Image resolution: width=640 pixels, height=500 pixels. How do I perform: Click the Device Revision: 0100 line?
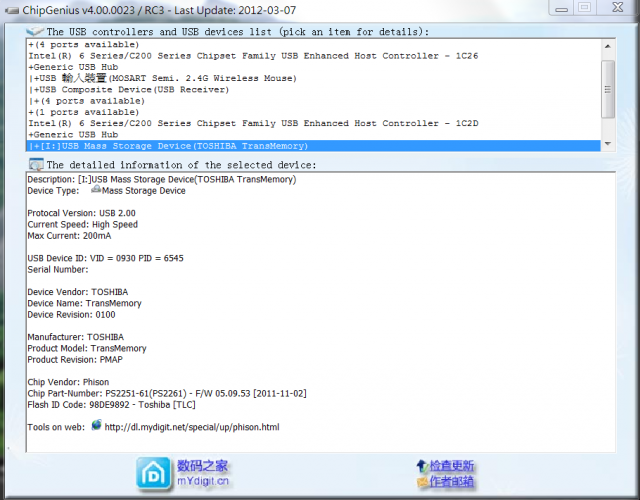click(71, 315)
